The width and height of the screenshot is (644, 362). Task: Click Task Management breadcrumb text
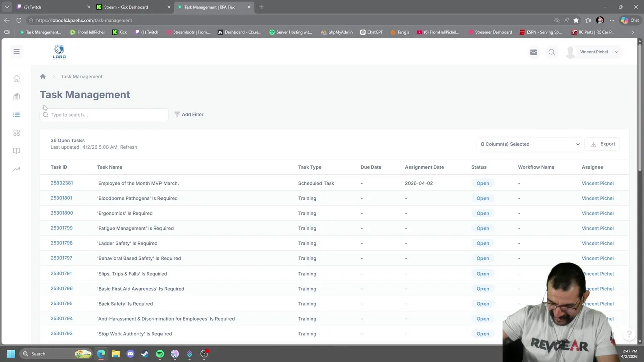82,77
